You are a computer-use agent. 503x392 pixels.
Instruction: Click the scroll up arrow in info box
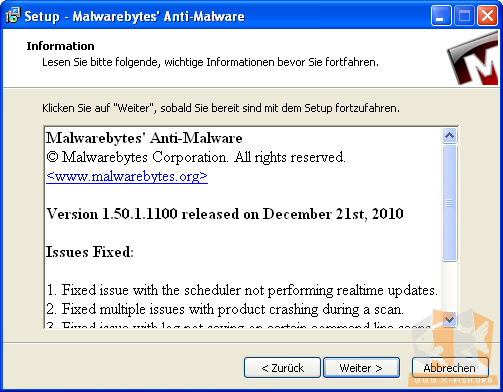tap(449, 136)
